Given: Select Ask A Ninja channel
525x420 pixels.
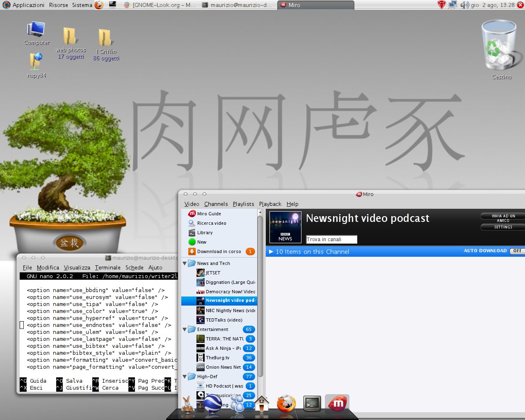Looking at the screenshot, I should click(219, 348).
